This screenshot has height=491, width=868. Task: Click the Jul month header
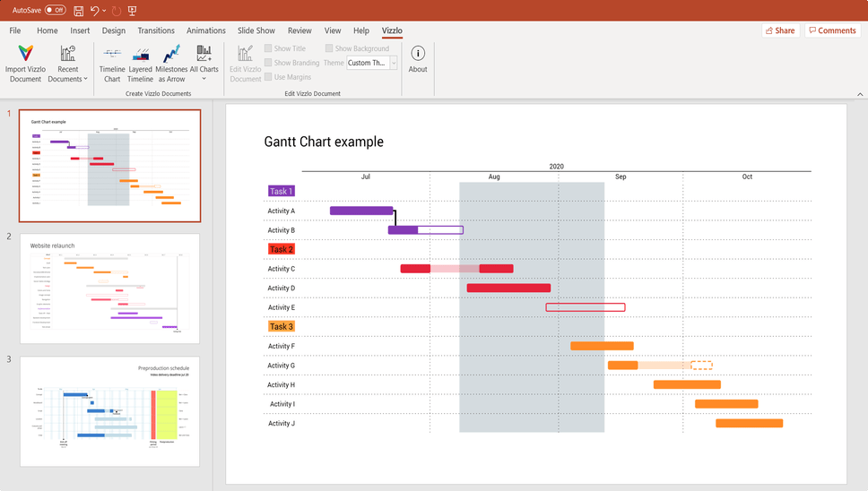[x=365, y=177]
